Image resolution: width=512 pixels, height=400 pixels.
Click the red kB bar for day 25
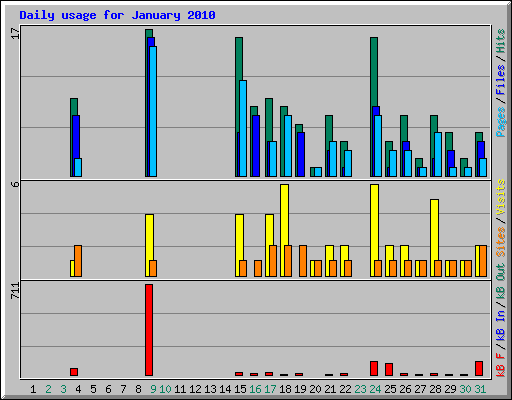389,370
